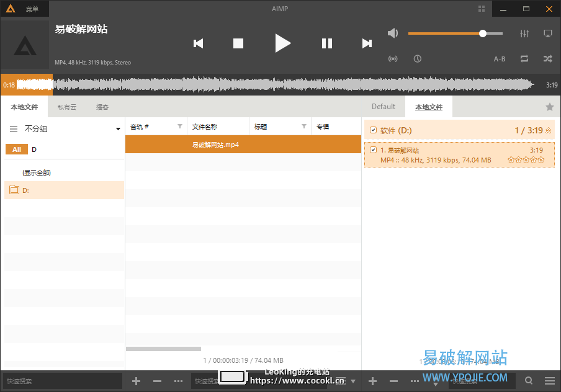561x392 pixels.
Task: Toggle the 软件 (D:) group checkbox
Action: click(373, 130)
